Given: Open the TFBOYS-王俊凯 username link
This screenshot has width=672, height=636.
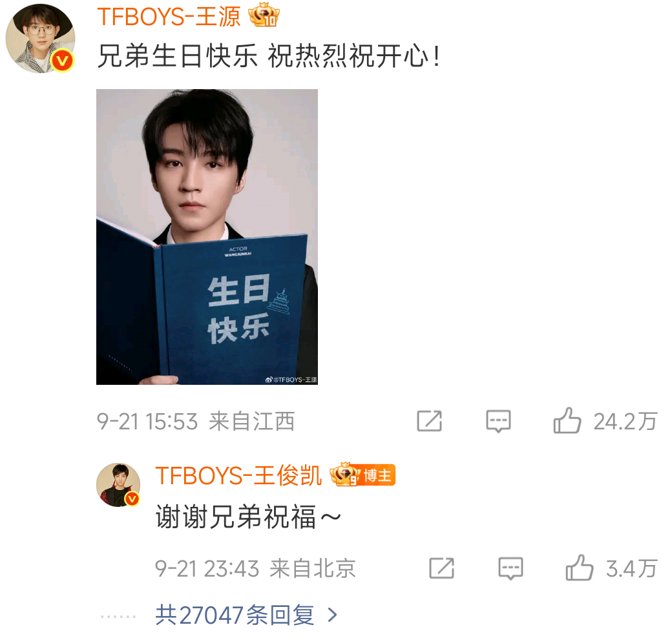Looking at the screenshot, I should [x=238, y=476].
